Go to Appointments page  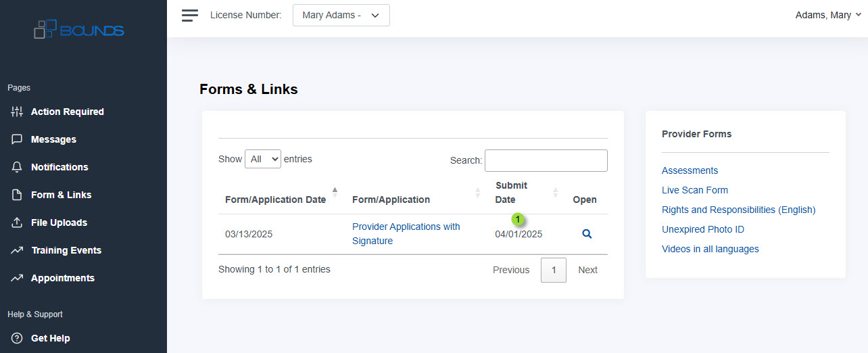[x=63, y=278]
